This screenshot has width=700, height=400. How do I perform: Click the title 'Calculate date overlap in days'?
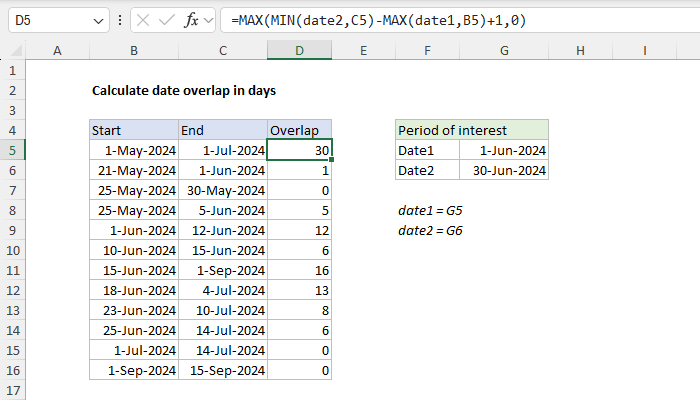tap(184, 91)
